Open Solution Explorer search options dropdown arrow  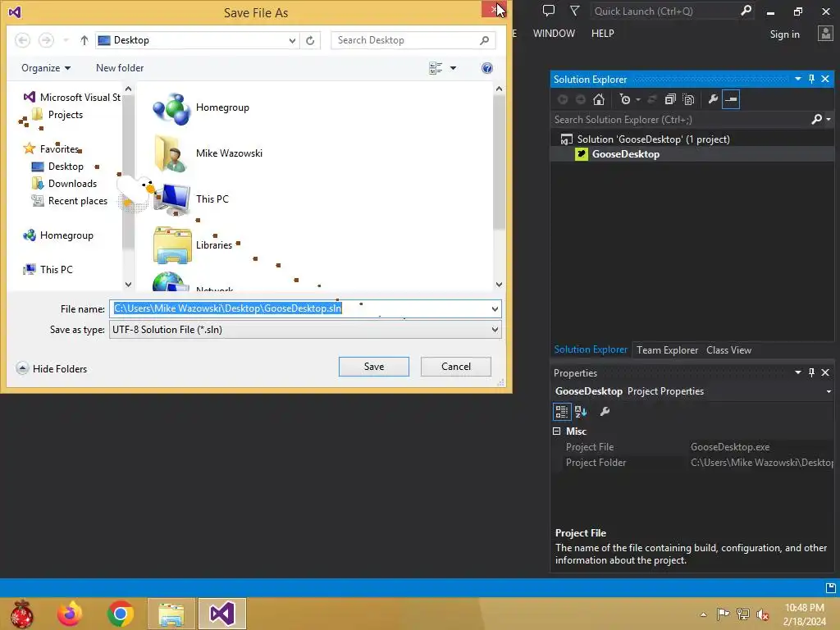coord(829,119)
